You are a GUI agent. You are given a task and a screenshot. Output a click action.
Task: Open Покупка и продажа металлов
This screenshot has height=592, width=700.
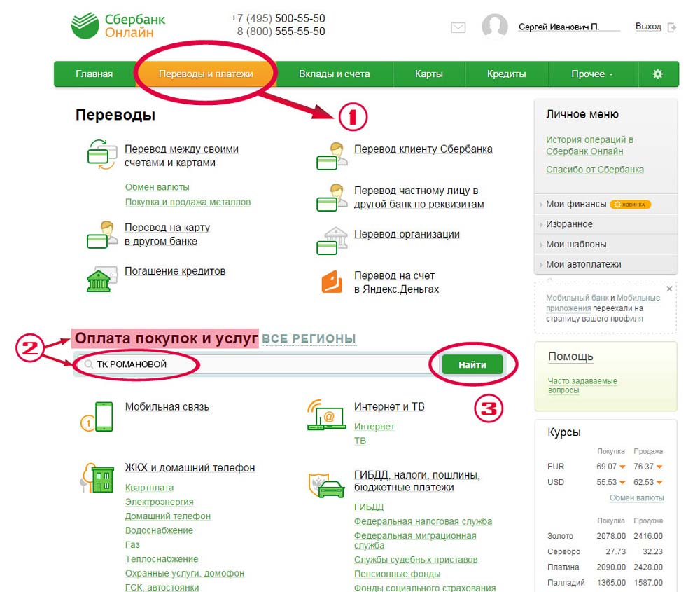tap(188, 202)
